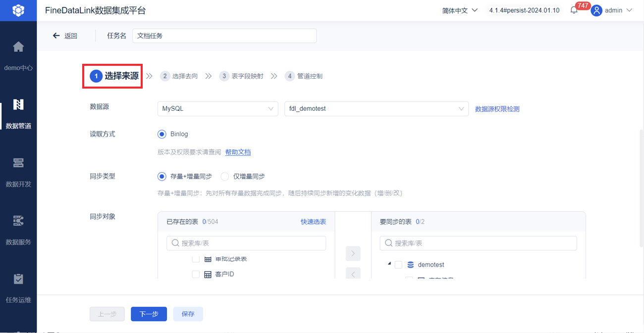The width and height of the screenshot is (644, 333).
Task: Choose 存量+增量同步 sync type
Action: 161,176
